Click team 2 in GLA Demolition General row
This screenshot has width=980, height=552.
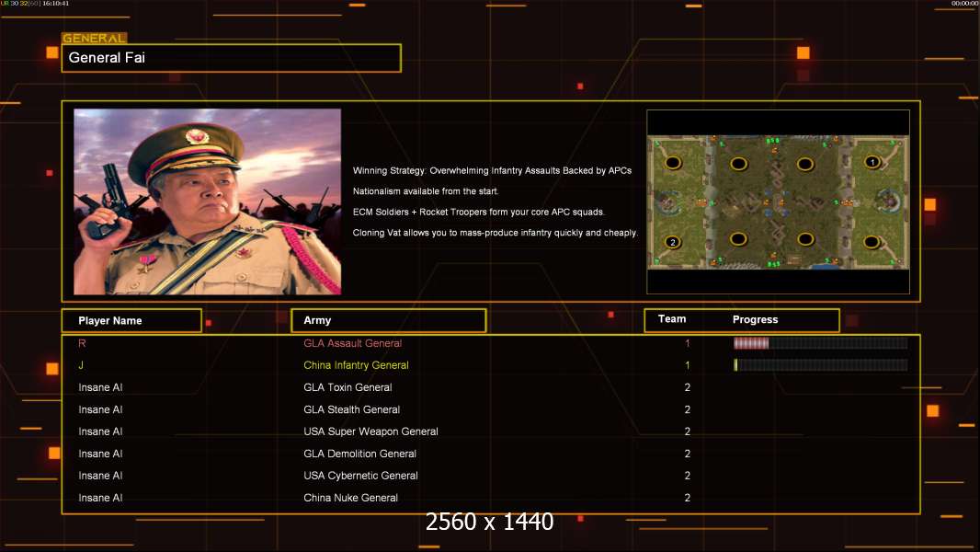688,454
